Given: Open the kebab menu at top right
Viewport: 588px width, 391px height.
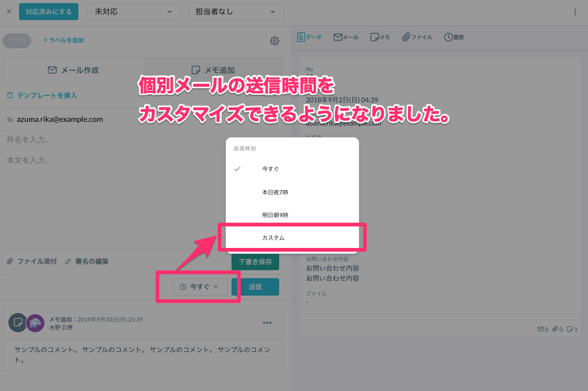Looking at the screenshot, I should pos(575,11).
